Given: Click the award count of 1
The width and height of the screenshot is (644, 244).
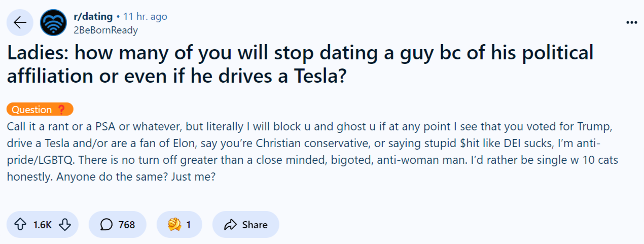Looking at the screenshot, I should [189, 224].
